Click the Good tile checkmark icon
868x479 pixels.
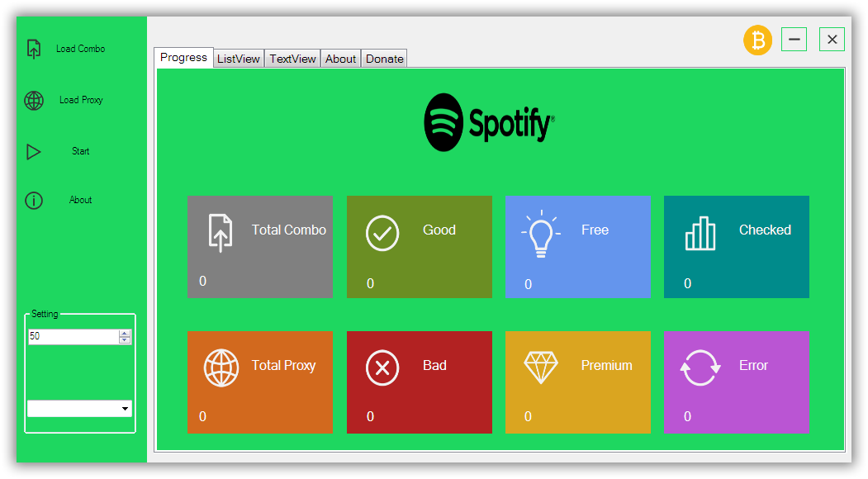point(382,233)
